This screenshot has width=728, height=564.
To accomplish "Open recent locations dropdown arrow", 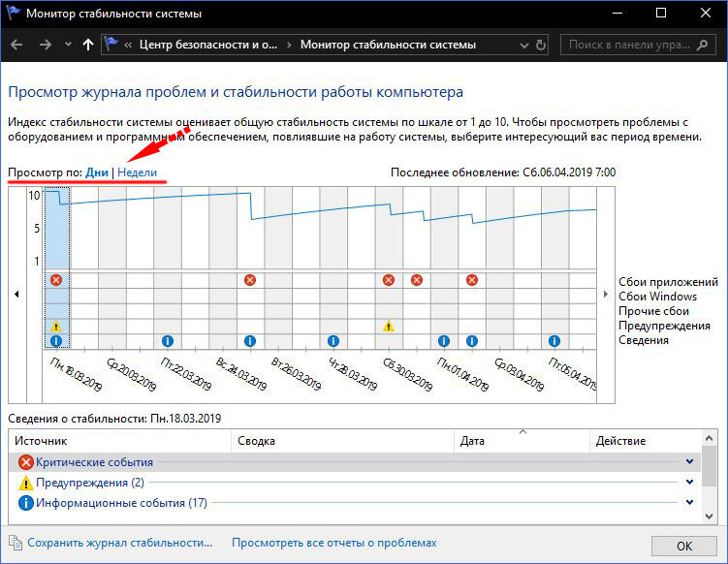I will (x=68, y=45).
